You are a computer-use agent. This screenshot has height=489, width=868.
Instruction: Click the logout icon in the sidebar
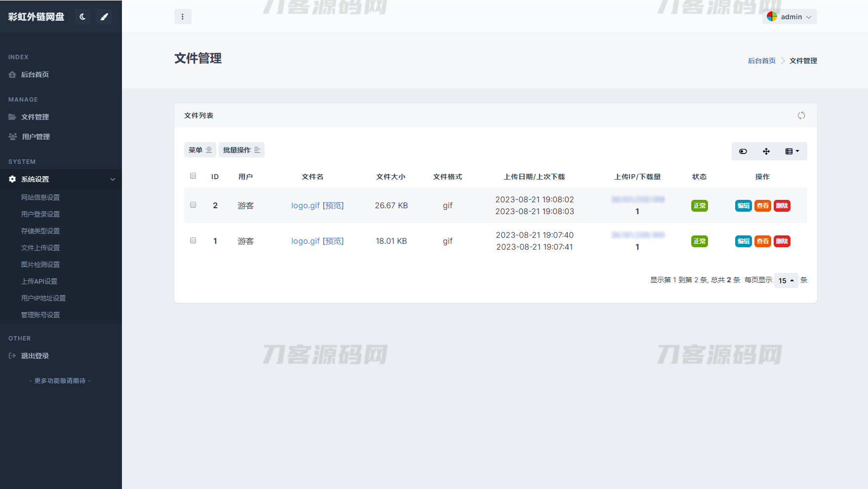pos(12,356)
